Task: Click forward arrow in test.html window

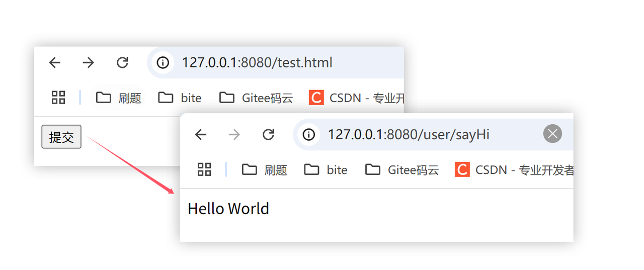Action: 88,63
